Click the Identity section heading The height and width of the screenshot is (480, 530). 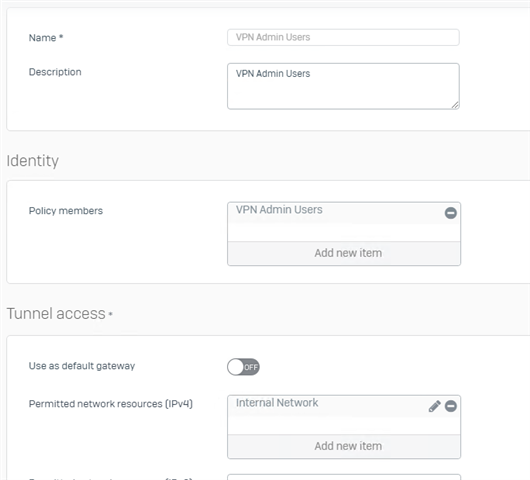point(32,161)
